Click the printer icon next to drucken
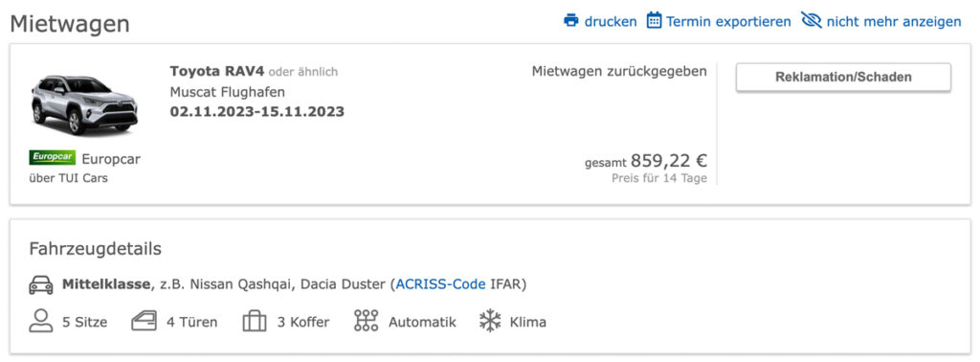The width and height of the screenshot is (980, 362). (571, 21)
